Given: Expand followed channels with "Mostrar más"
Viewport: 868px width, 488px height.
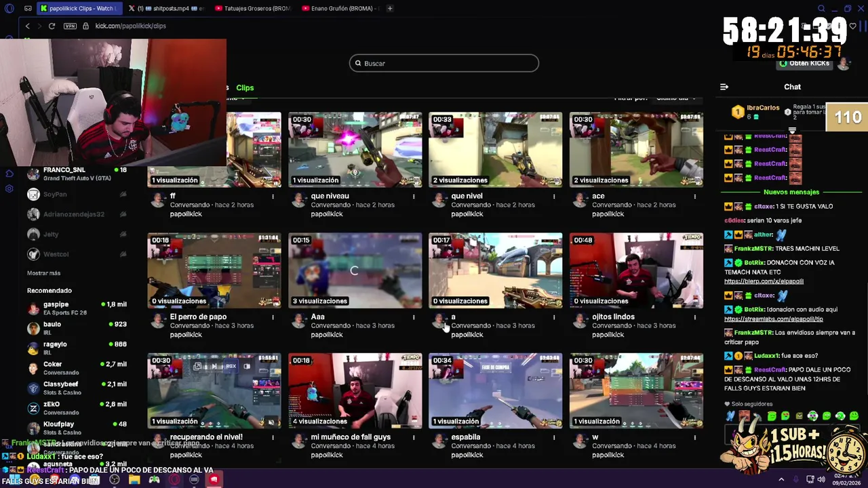Looking at the screenshot, I should click(x=43, y=273).
